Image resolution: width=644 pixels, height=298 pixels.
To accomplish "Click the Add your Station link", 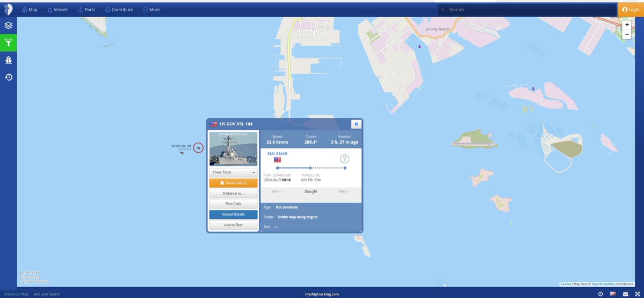I will (47, 294).
